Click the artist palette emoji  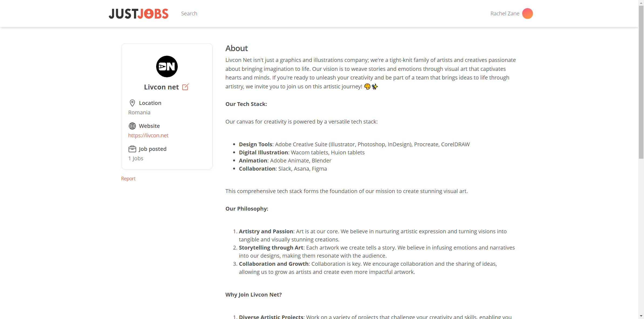367,87
